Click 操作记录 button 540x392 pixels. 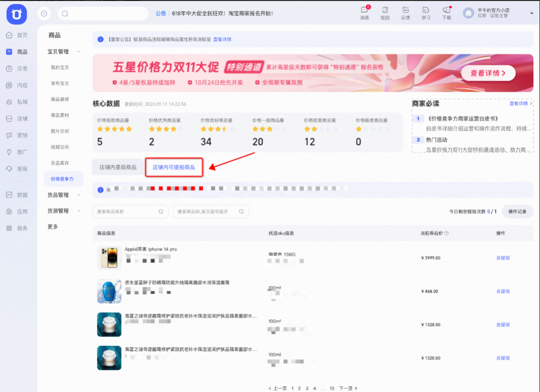coord(517,212)
